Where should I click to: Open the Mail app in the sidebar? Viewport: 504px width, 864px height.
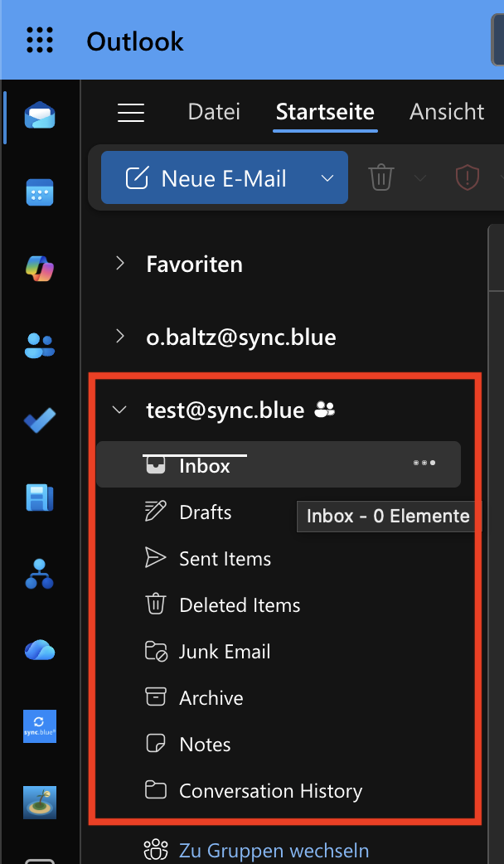(40, 115)
